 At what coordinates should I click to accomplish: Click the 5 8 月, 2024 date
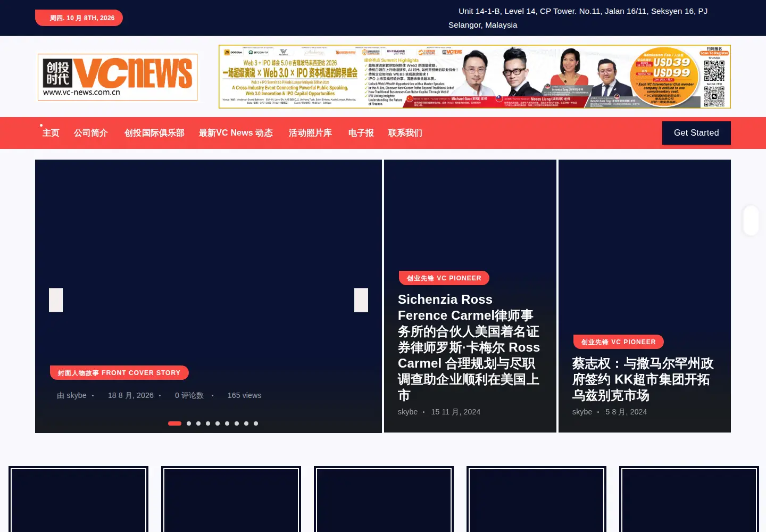click(626, 412)
